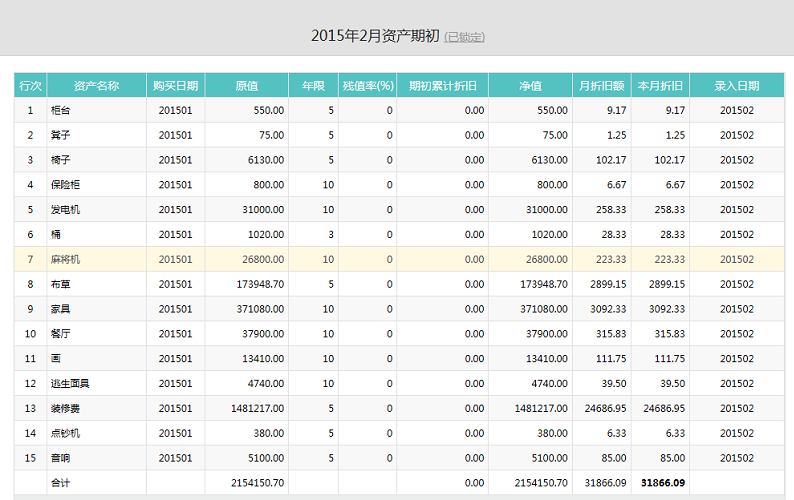The width and height of the screenshot is (794, 500).
Task: Select the 柜台 asset name cell
Action: pyautogui.click(x=61, y=111)
